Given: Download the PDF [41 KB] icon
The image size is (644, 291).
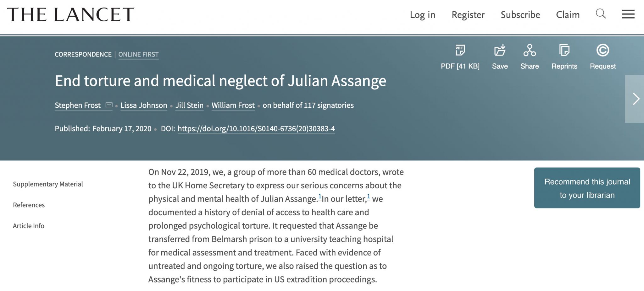Looking at the screenshot, I should click(x=460, y=50).
